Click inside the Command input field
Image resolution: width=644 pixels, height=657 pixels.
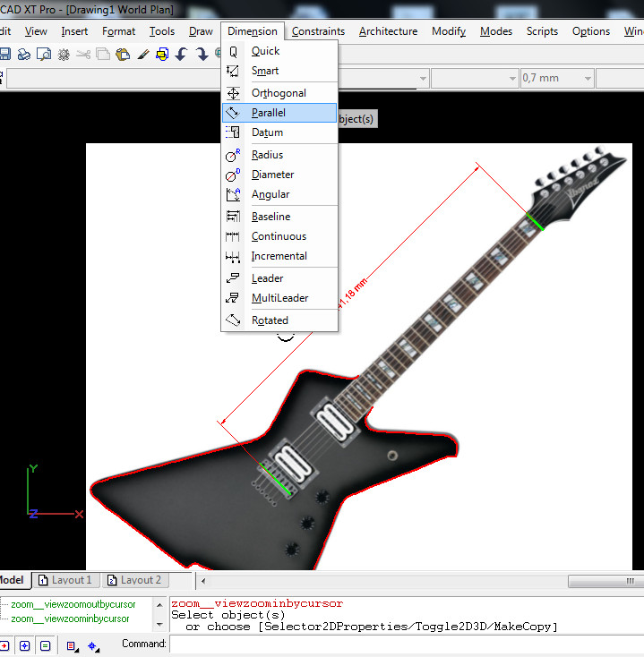pyautogui.click(x=403, y=644)
